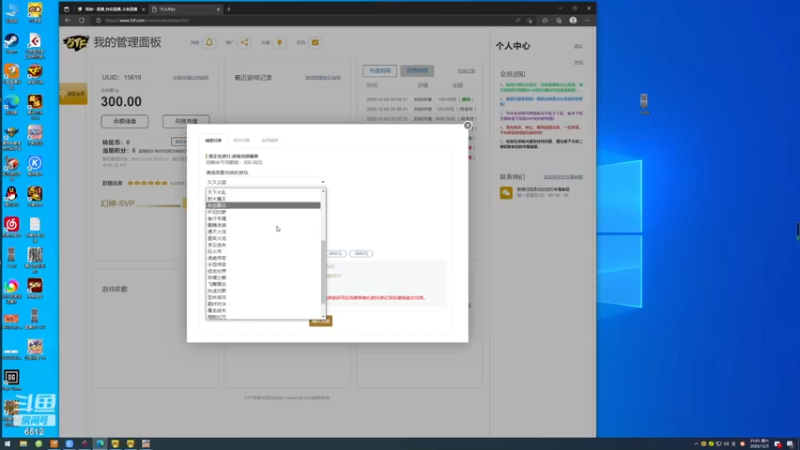Select the 3000元 amount option
800x450 pixels.
(335, 254)
